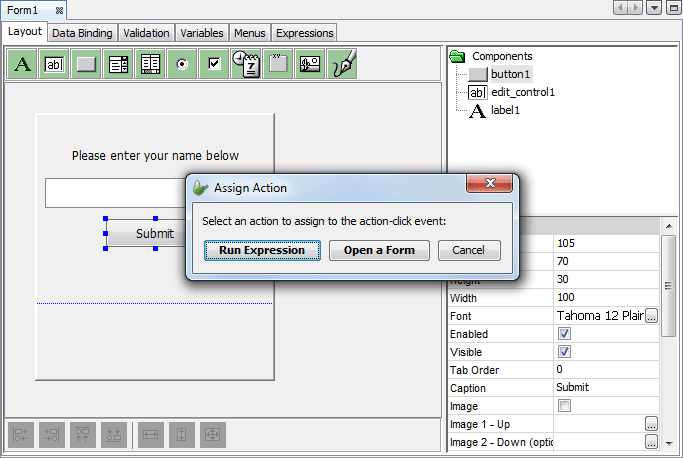683x458 pixels.
Task: Open the Font chooser ellipsis button
Action: [x=651, y=316]
